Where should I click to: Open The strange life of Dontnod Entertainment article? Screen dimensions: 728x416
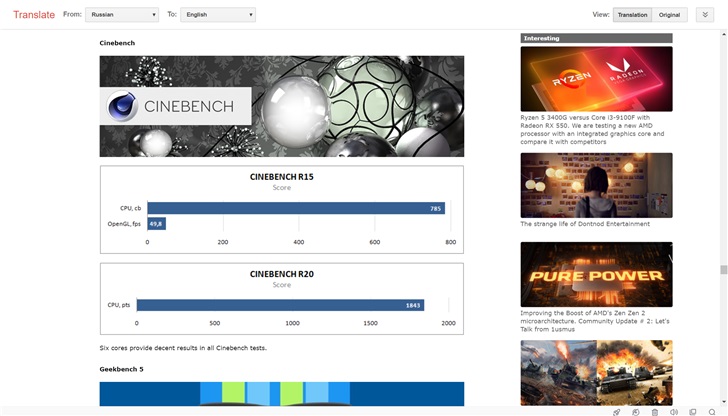point(585,224)
